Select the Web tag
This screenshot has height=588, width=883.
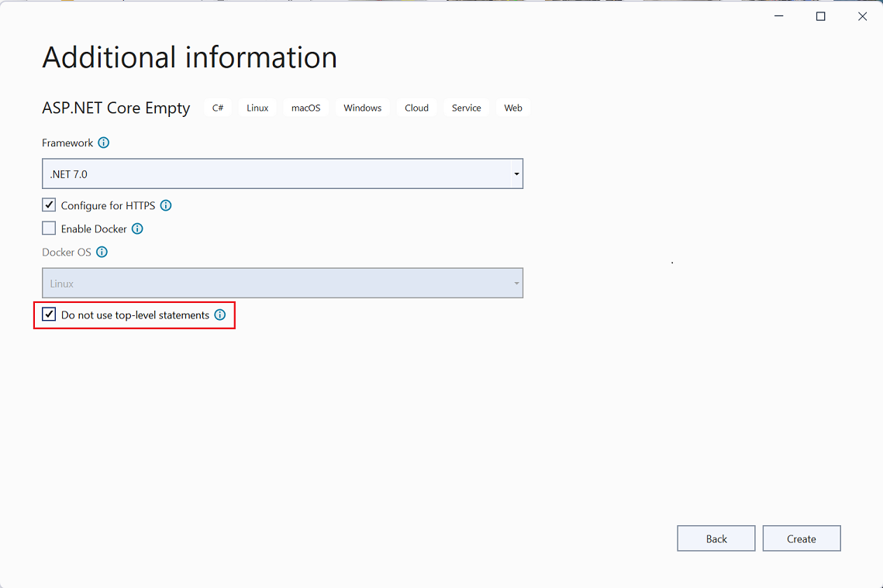tap(513, 108)
